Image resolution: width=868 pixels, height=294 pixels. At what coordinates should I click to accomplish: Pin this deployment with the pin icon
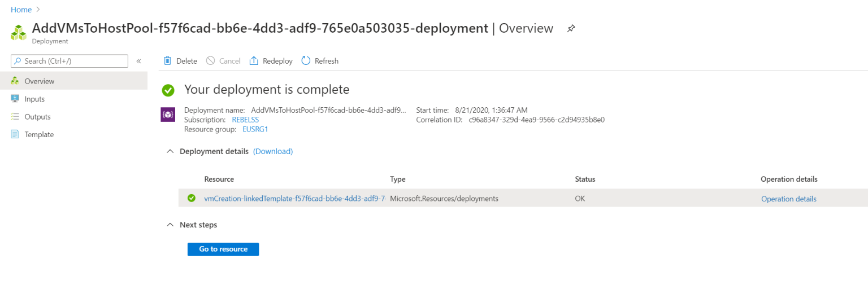click(x=571, y=28)
